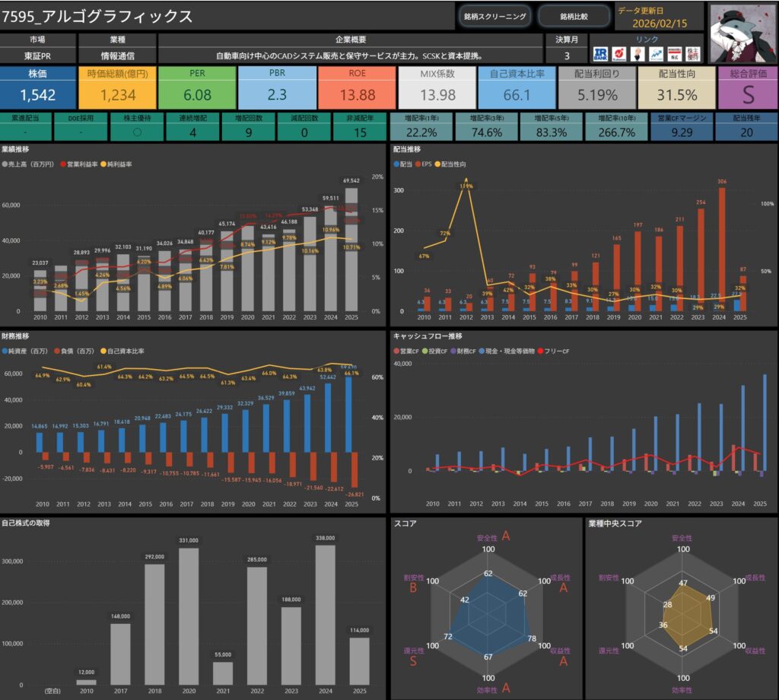Open the bald man portrait link icon

pos(637,53)
